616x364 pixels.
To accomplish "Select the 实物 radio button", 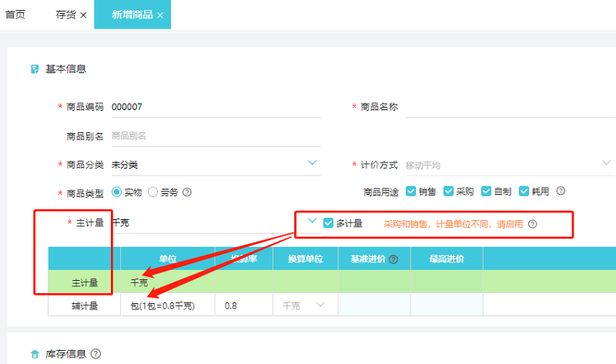I will tap(117, 192).
